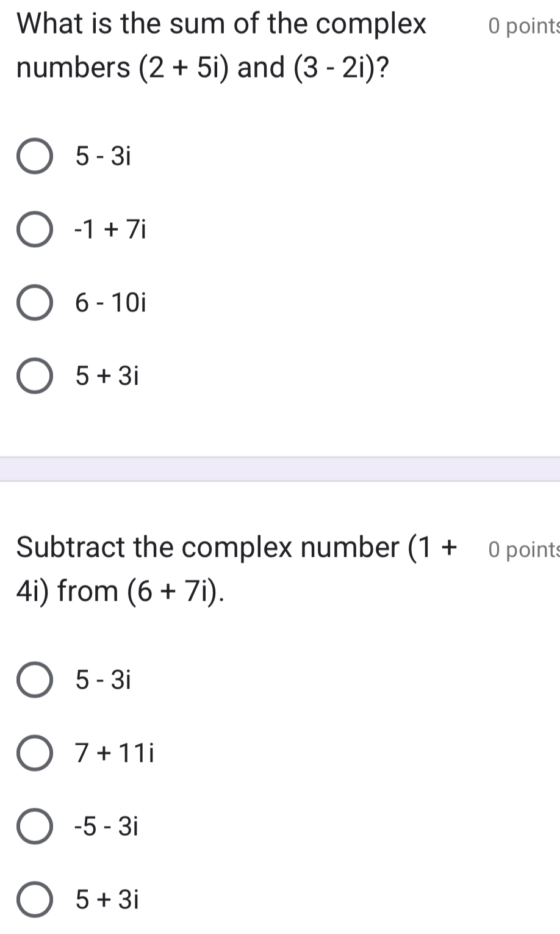Pick the '5 + 3i' radio button for the subtraction question

[x=34, y=900]
